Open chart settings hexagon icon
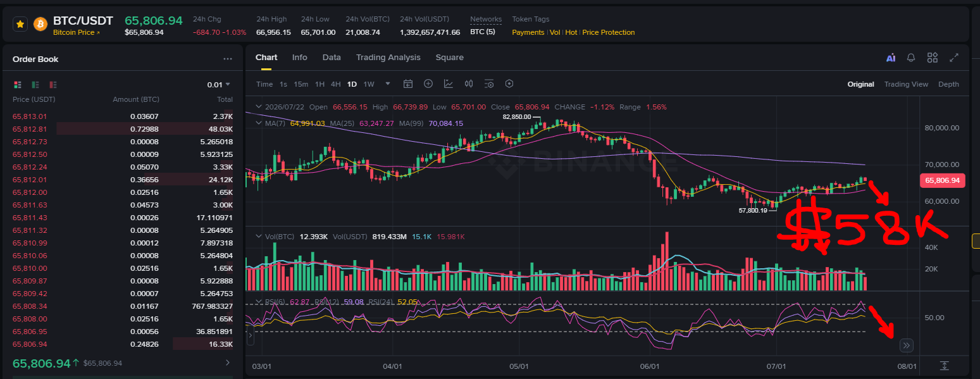980x379 pixels. [x=509, y=84]
